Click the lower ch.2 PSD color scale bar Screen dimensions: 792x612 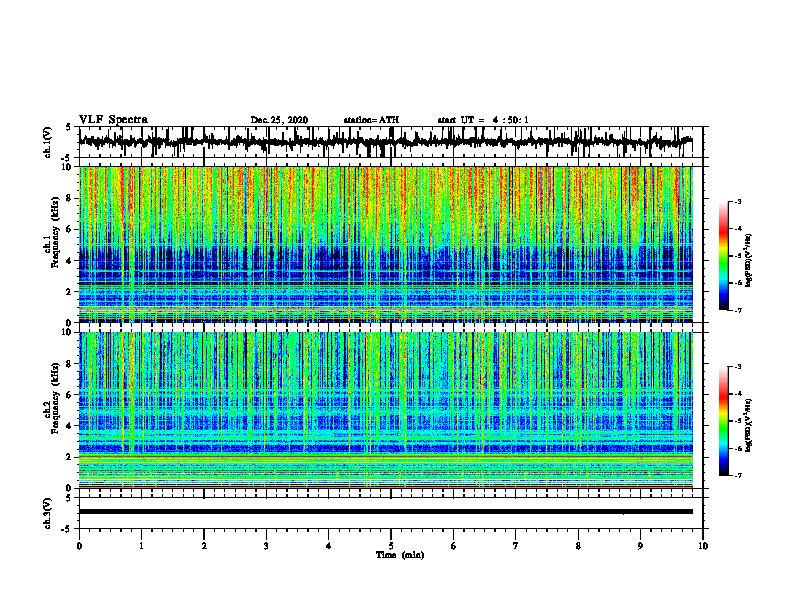point(723,421)
